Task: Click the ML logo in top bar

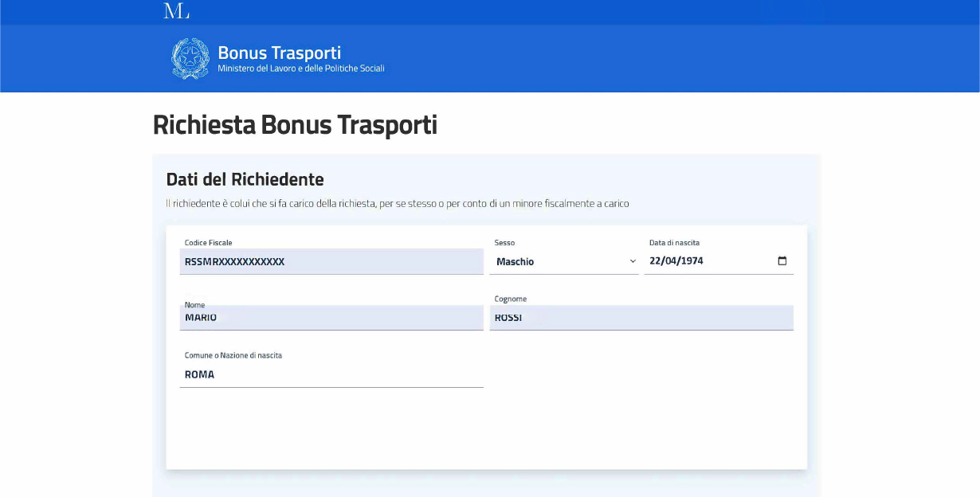Action: pos(176,11)
